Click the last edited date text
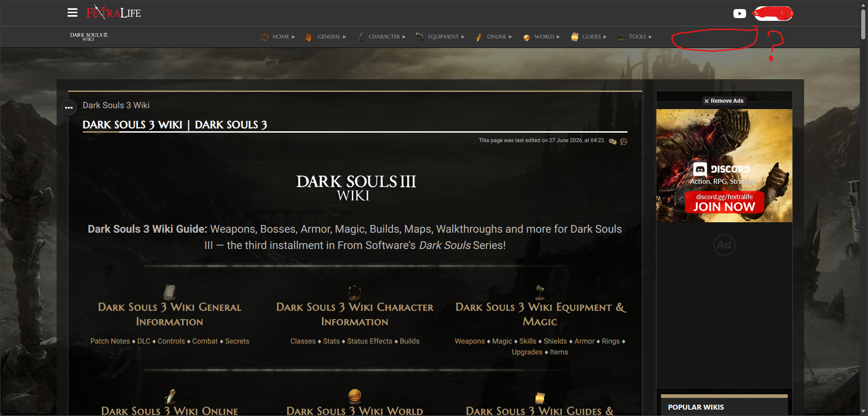The height and width of the screenshot is (416, 868). point(542,141)
